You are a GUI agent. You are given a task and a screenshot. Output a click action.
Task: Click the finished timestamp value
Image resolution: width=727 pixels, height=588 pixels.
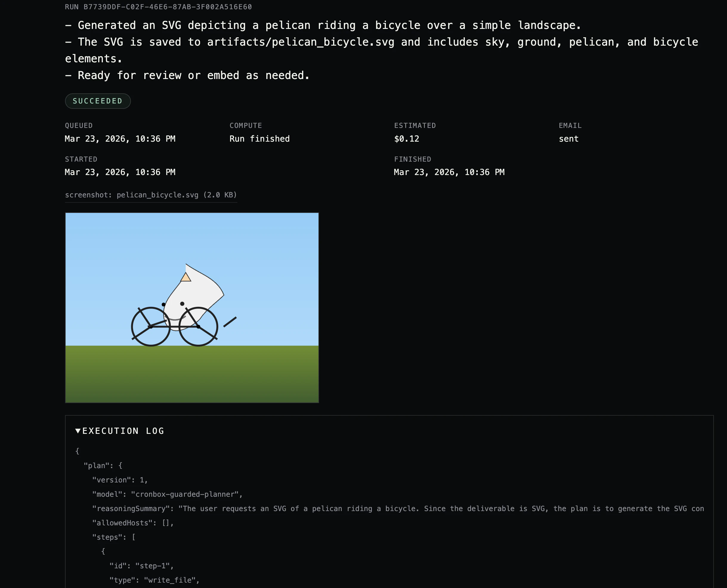tap(449, 172)
